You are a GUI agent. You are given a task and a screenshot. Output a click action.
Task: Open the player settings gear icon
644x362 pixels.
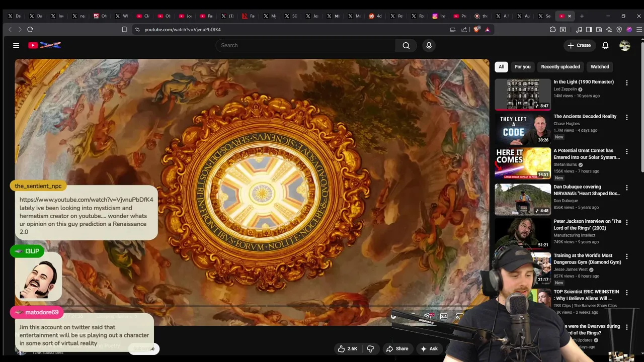click(x=428, y=316)
